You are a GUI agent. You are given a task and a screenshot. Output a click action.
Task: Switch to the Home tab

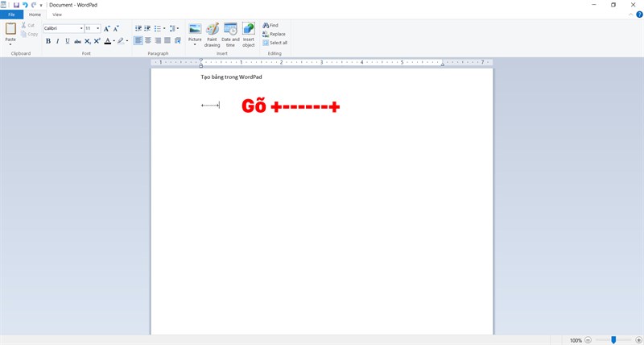tap(35, 15)
